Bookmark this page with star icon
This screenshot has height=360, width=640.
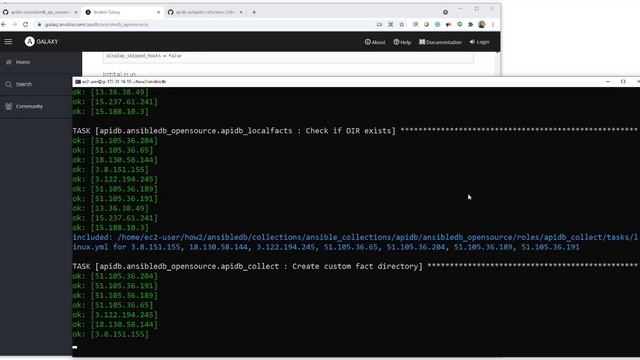[402, 24]
